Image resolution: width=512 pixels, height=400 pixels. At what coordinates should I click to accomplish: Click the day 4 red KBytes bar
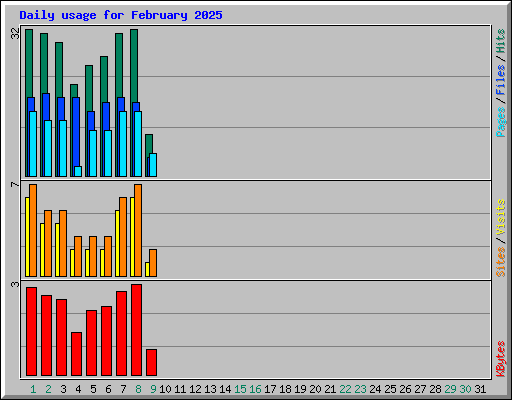[76, 354]
